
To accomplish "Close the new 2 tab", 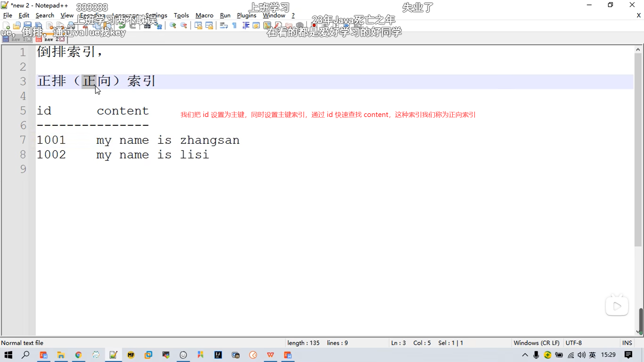I will 62,39.
